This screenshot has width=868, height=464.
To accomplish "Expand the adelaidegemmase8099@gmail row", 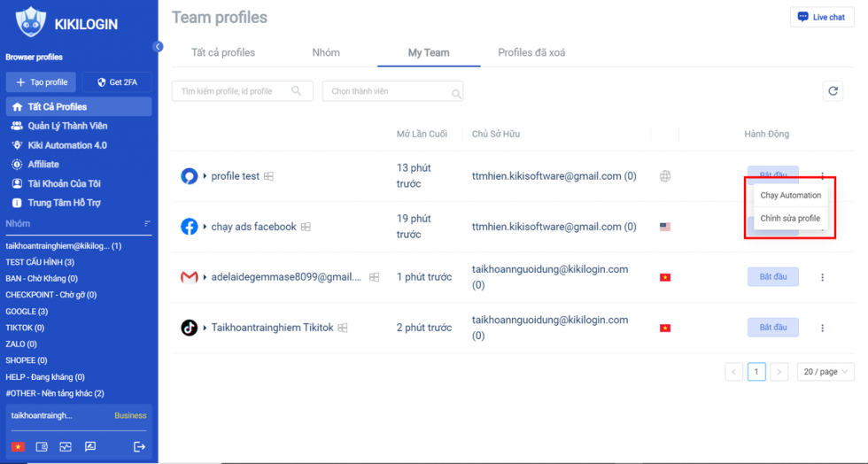I will 205,277.
